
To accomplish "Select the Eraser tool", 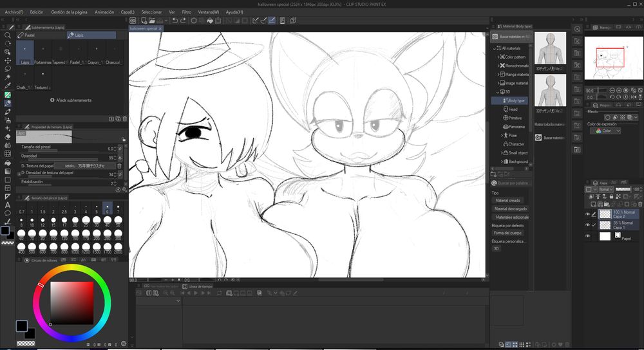I will pos(7,136).
